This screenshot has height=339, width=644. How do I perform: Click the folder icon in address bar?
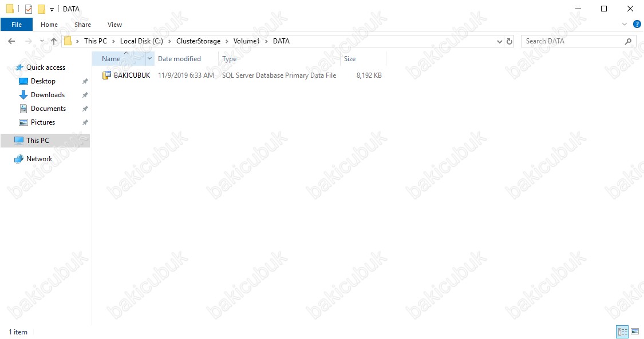coord(68,41)
